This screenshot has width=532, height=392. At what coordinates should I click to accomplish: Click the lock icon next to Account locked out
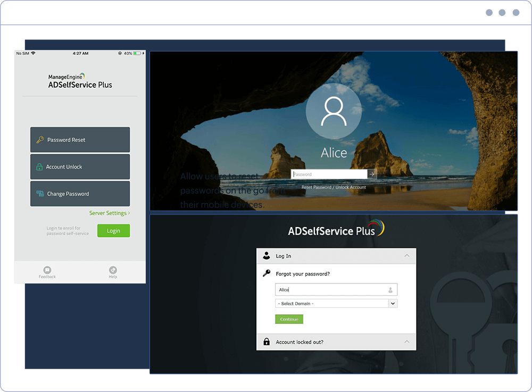point(266,342)
